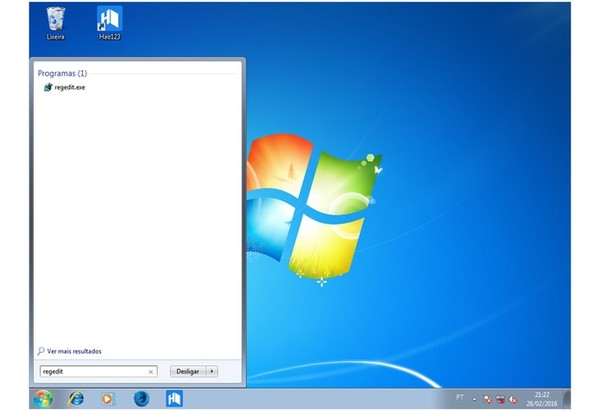Screen dimensions: 600x411
Task: Show hidden tray icons arrow
Action: (x=474, y=399)
